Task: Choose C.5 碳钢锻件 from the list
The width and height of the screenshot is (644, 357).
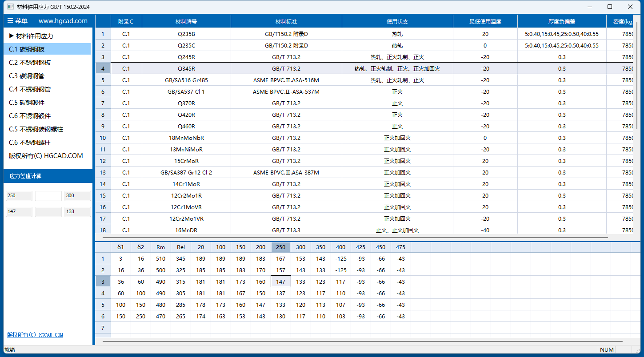Action: click(x=27, y=103)
